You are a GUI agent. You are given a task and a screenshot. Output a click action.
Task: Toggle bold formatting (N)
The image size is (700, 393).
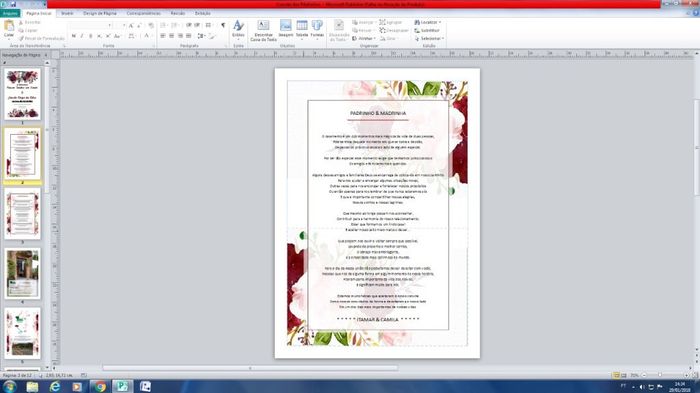click(74, 36)
